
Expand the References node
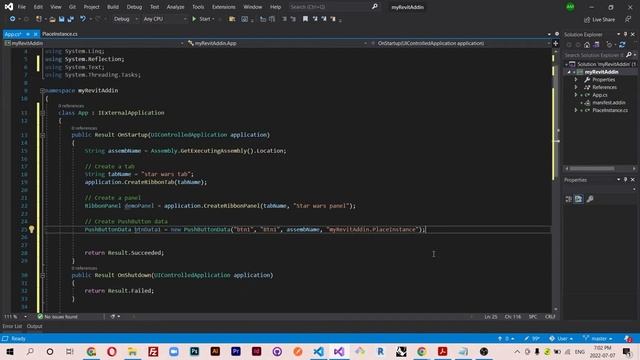[576, 87]
